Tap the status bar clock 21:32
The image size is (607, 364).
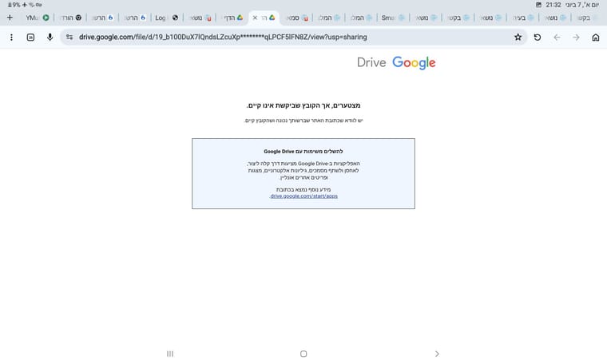(x=553, y=5)
